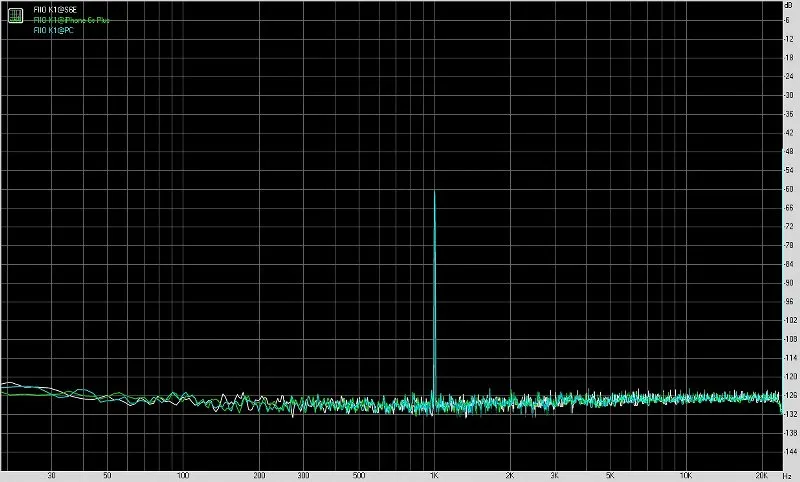Click the 2K frequency axis label
800x482 pixels.
510,475
